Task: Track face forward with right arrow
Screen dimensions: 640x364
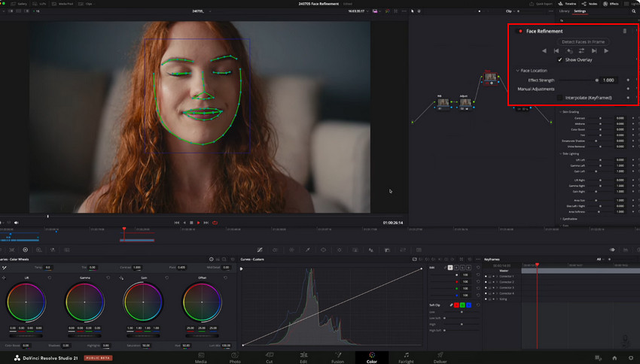Action: (x=606, y=51)
